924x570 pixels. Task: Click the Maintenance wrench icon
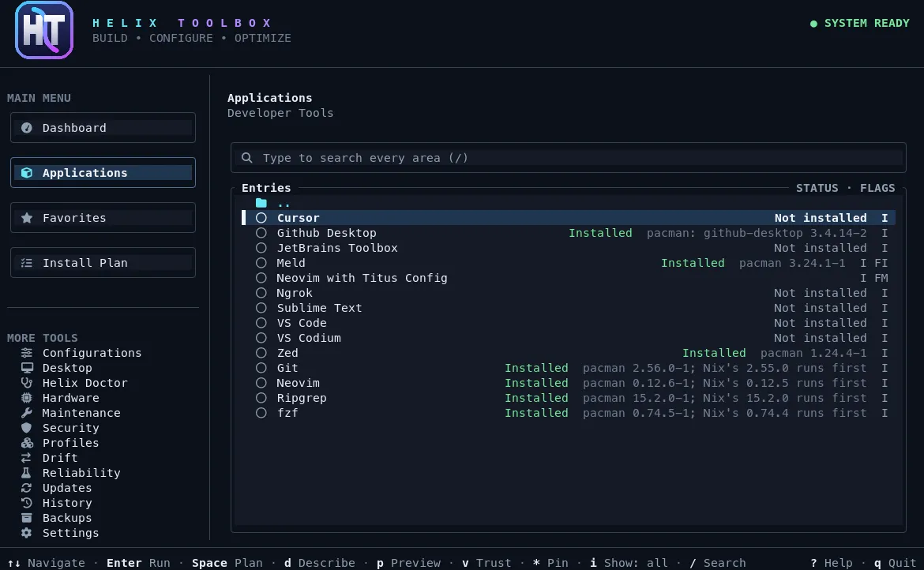(x=27, y=413)
